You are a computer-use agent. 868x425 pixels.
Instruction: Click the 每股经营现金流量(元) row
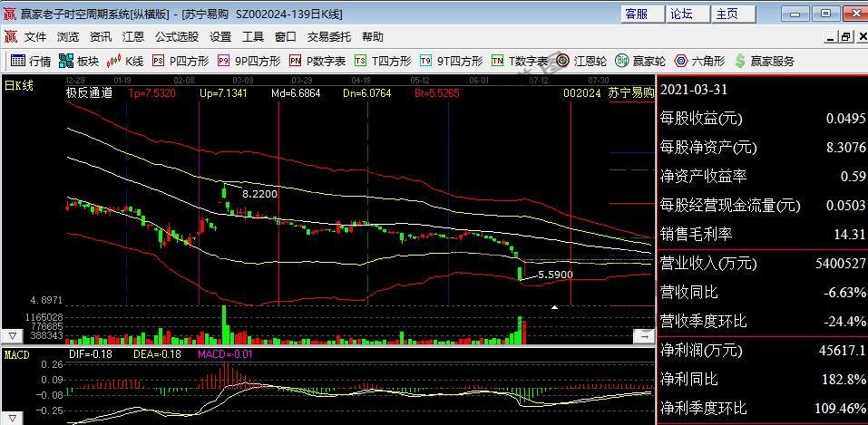[762, 206]
